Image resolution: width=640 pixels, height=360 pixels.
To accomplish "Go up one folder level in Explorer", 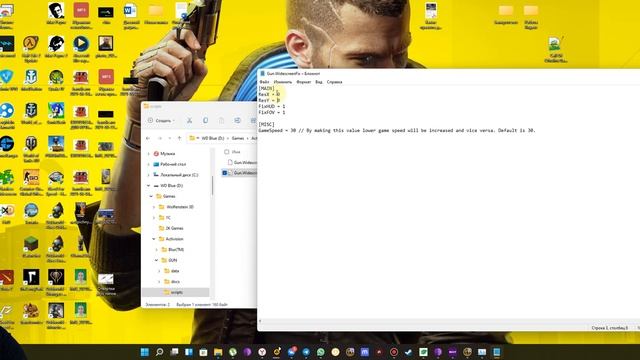I will point(179,138).
